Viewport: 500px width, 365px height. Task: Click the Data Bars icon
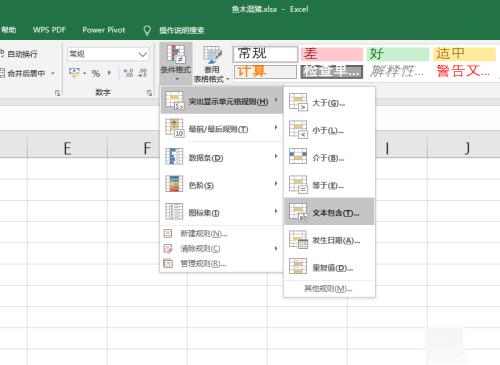tap(174, 156)
